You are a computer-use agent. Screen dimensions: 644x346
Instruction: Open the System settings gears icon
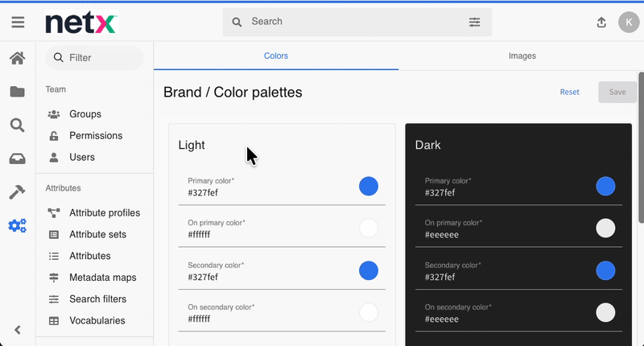[17, 226]
